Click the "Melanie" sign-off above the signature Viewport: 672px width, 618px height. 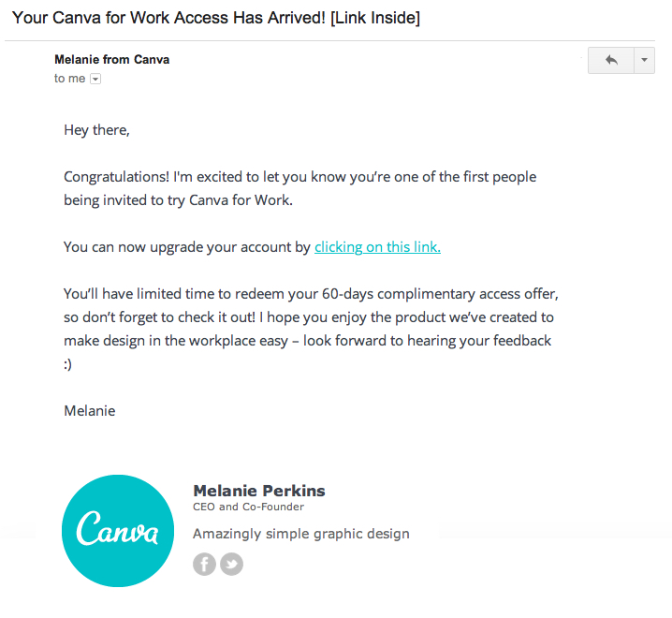(x=90, y=410)
